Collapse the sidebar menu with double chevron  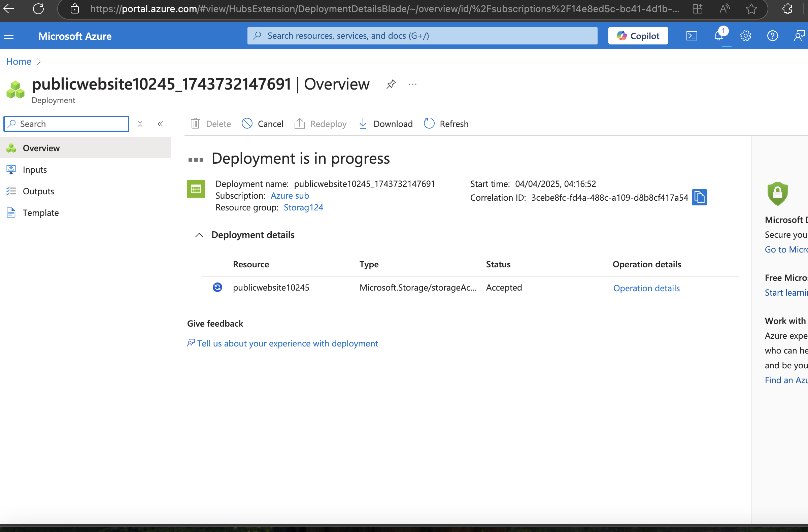point(160,124)
